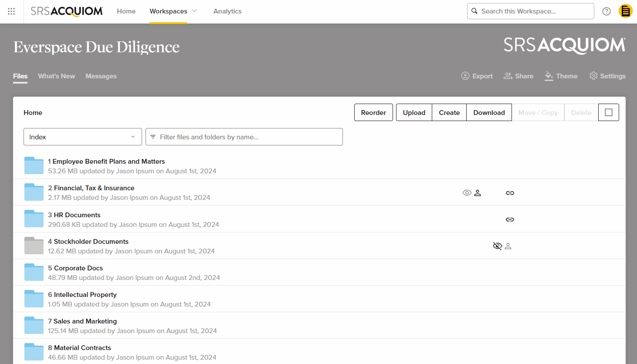The image size is (637, 364).
Task: Click the search magnifier icon
Action: point(474,11)
